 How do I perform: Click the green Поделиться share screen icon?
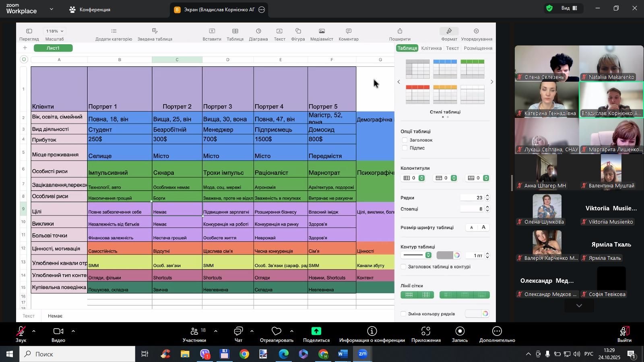coord(316,331)
